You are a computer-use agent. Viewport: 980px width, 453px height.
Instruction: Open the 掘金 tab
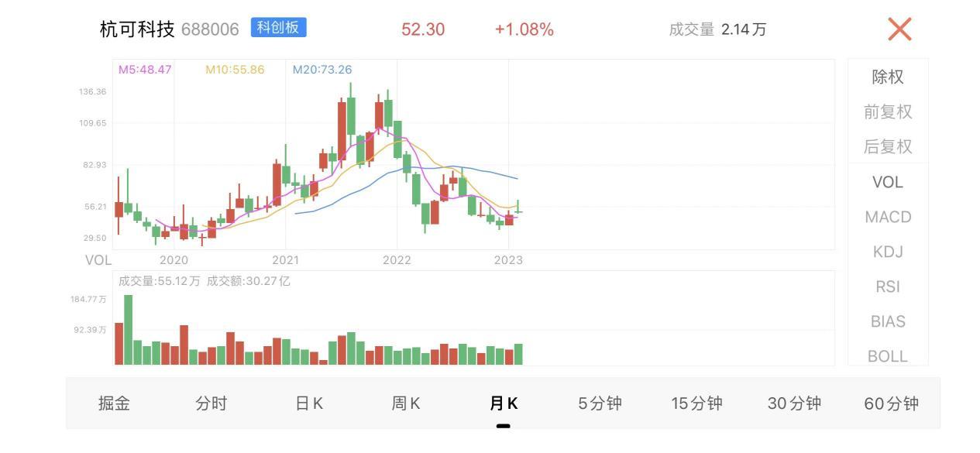tap(114, 403)
